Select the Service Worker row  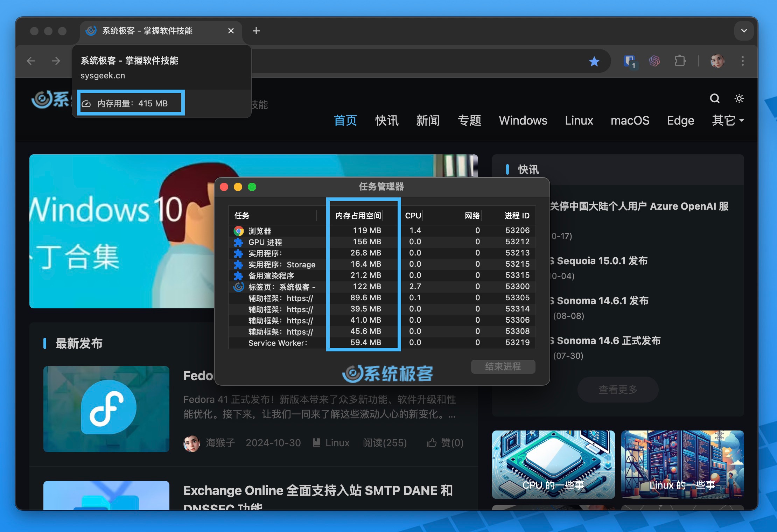click(x=382, y=343)
